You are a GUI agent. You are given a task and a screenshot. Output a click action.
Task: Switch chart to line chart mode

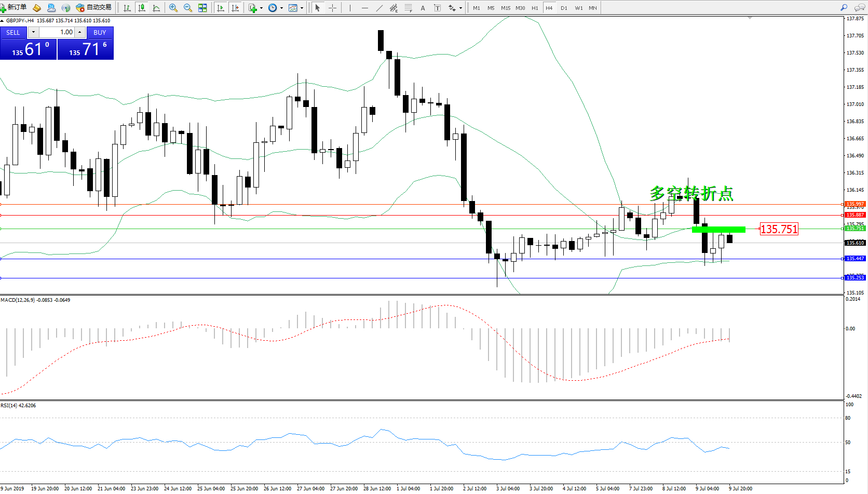(156, 8)
